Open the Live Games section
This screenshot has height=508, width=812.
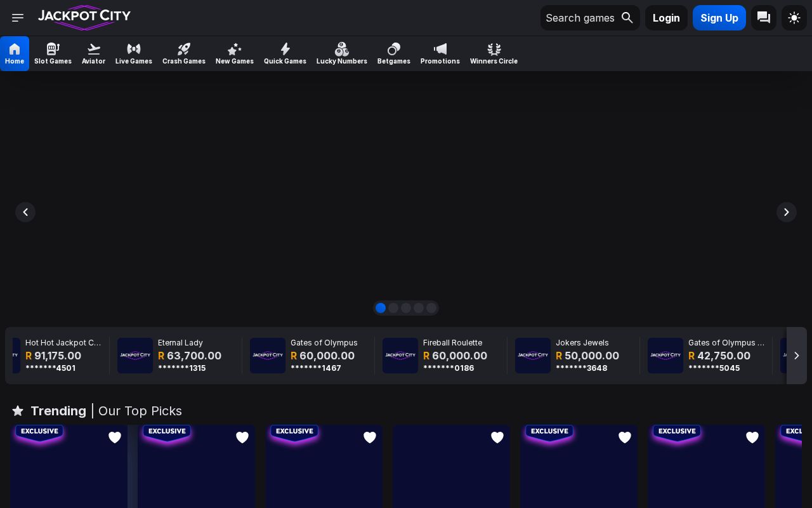[x=134, y=53]
